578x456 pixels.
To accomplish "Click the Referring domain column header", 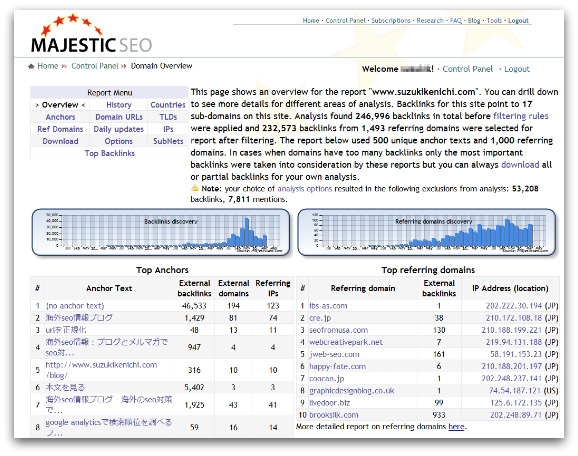I will [x=363, y=289].
